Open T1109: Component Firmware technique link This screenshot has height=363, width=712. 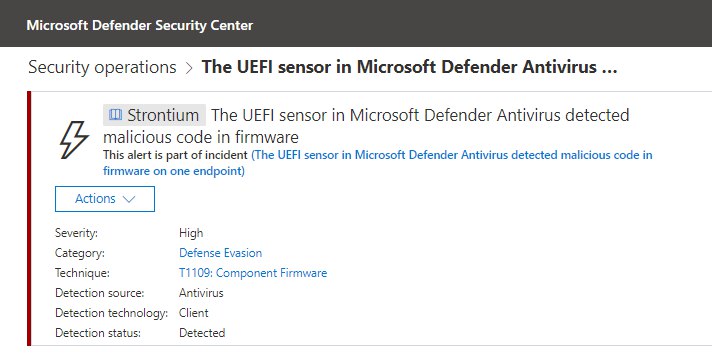[x=253, y=273]
